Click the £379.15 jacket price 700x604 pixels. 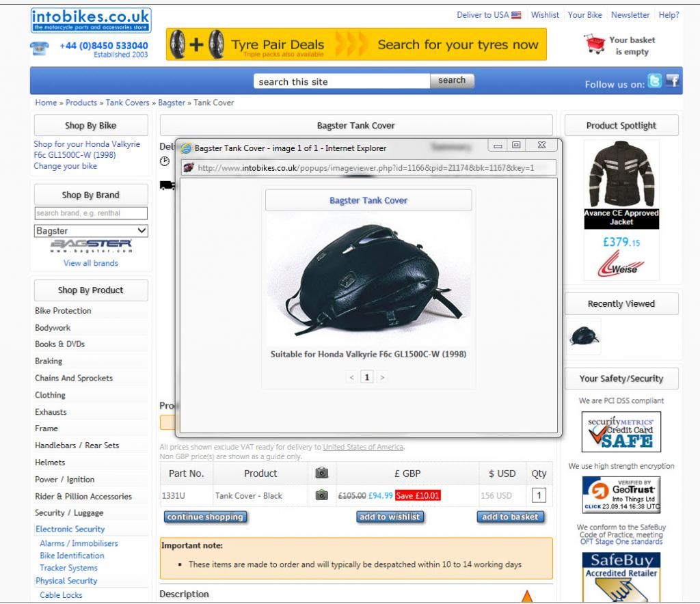[x=621, y=243]
